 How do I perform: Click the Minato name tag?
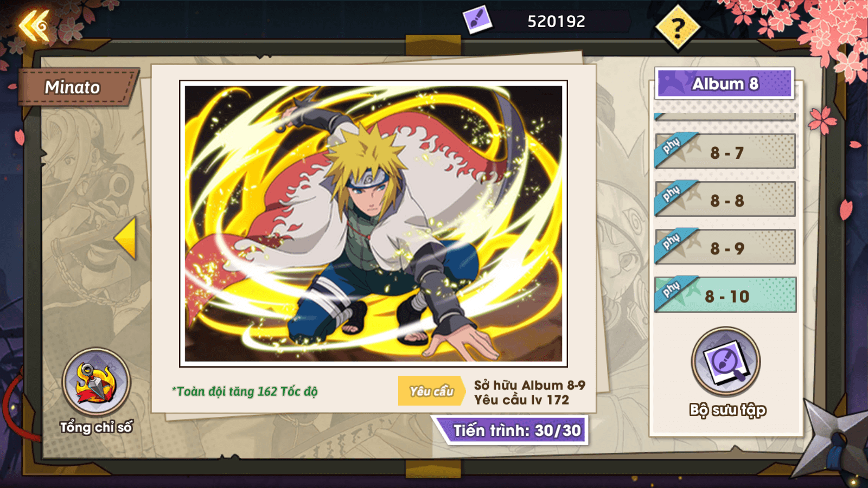(x=76, y=87)
